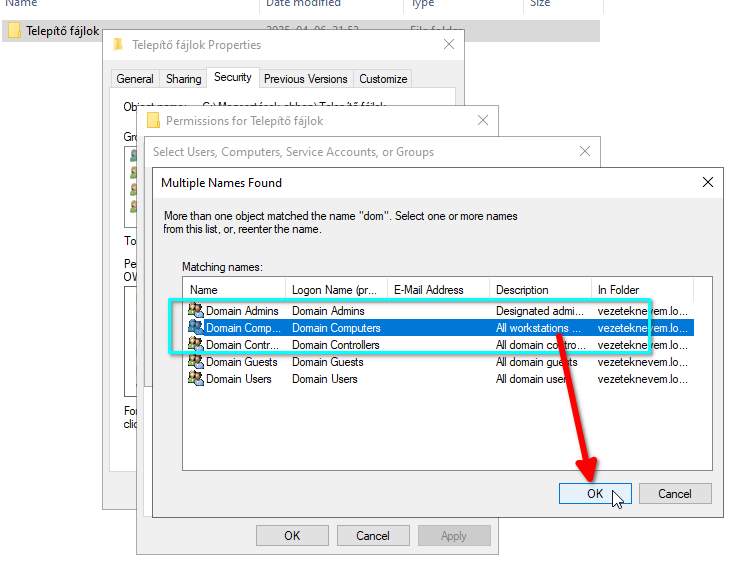
Task: Switch to the General tab
Action: pyautogui.click(x=135, y=79)
